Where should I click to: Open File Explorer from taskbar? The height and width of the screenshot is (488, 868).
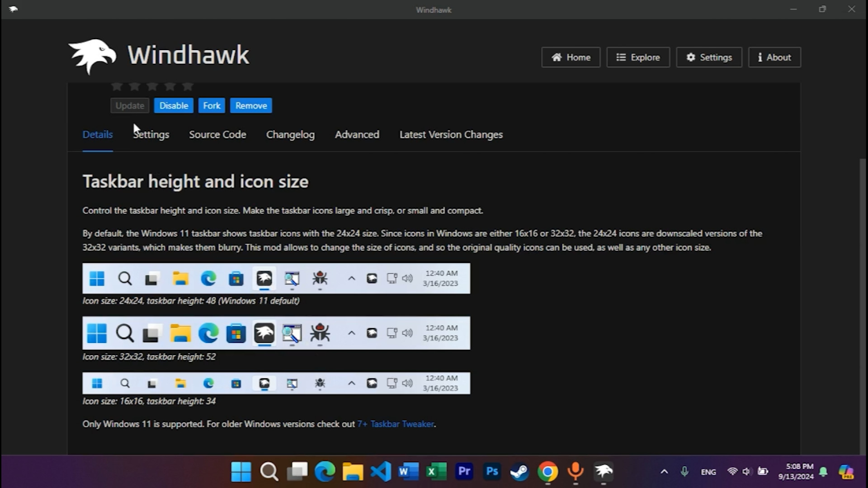[x=353, y=472]
